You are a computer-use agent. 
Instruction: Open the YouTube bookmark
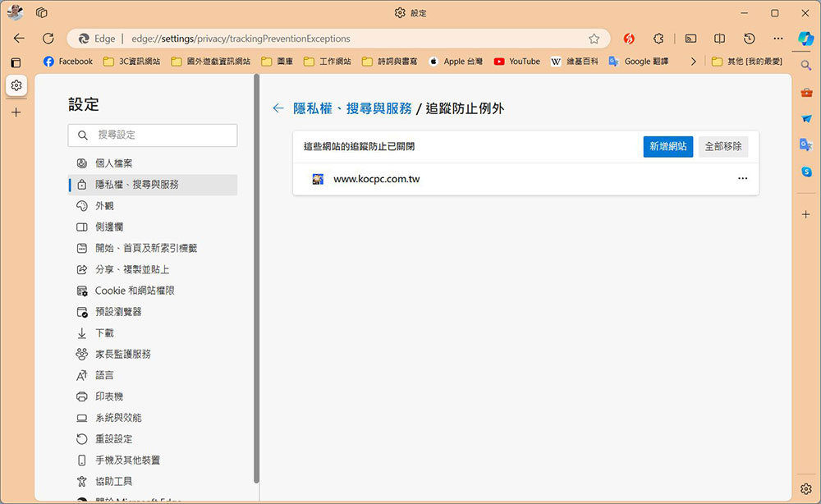pos(516,62)
